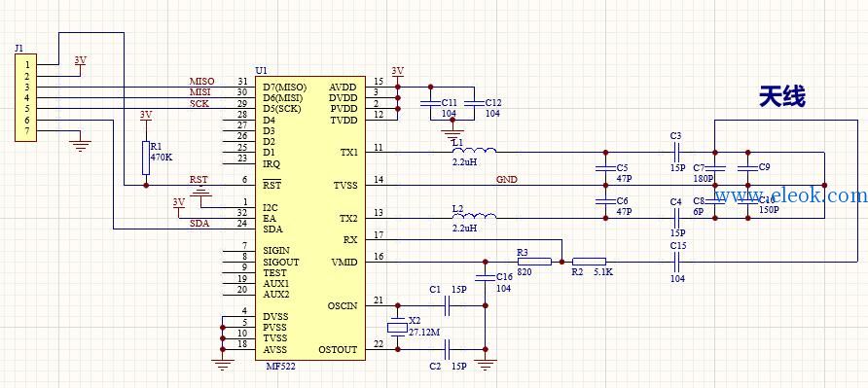The image size is (868, 388).
Task: Select capacitor C2 symbol near OSTOUT
Action: point(448,349)
